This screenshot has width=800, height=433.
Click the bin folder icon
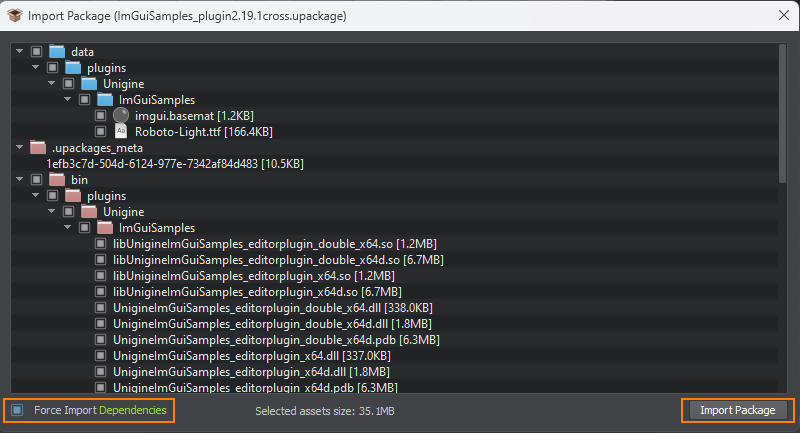(57, 180)
